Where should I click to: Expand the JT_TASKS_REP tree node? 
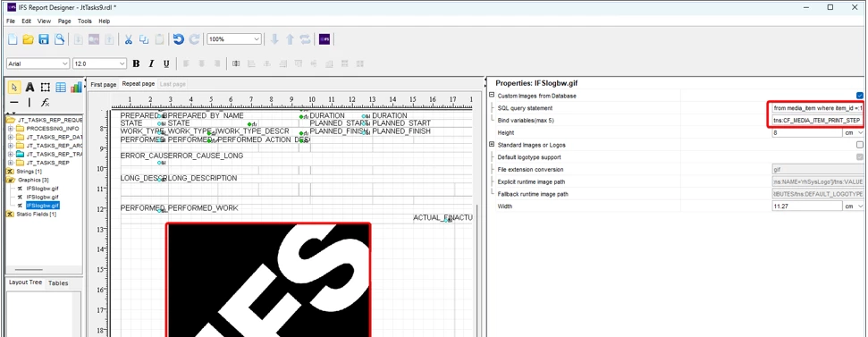tap(10, 163)
